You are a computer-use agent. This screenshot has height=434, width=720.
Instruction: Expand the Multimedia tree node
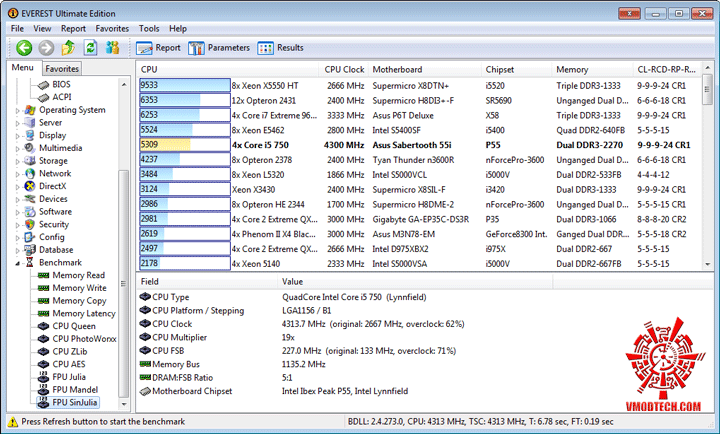point(18,148)
